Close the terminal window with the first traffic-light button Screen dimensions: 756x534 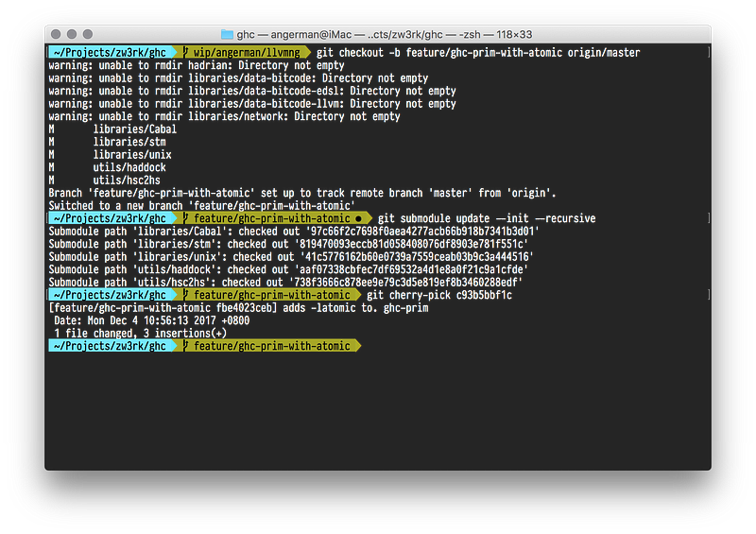[x=56, y=34]
